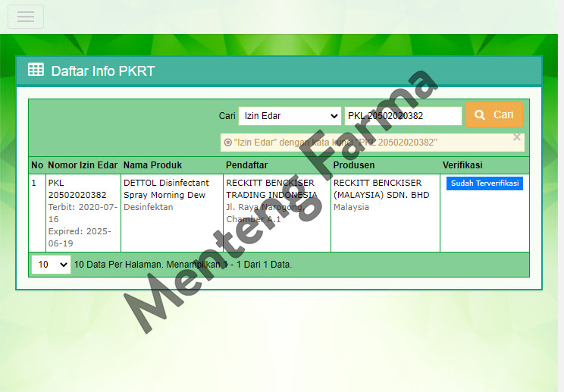
Task: Open the Izin Edar search type dropdown
Action: coord(290,115)
